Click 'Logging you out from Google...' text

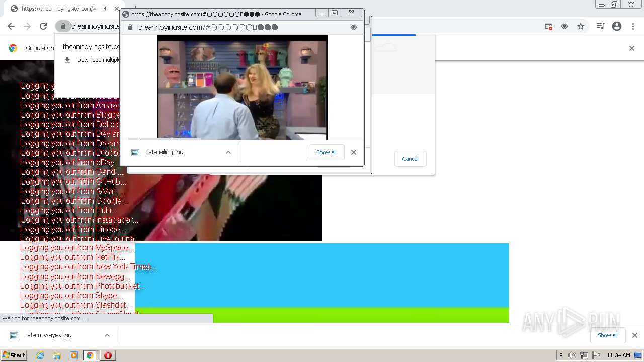(74, 201)
